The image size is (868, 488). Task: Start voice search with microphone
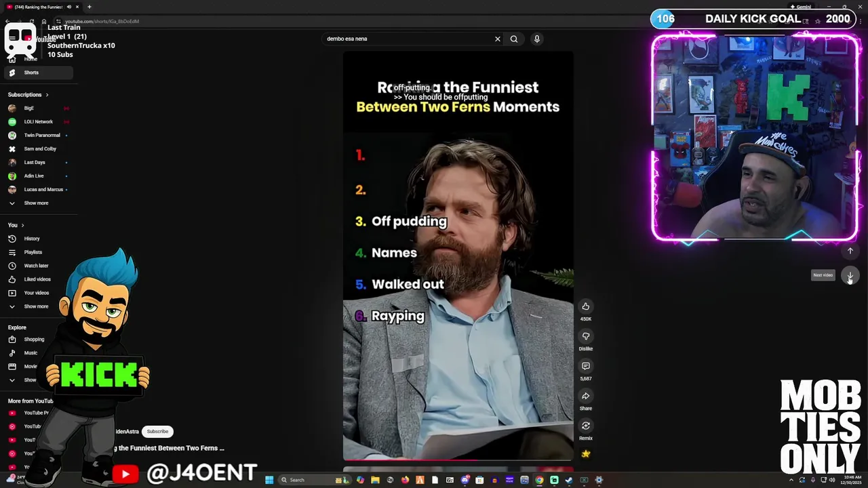pos(536,39)
